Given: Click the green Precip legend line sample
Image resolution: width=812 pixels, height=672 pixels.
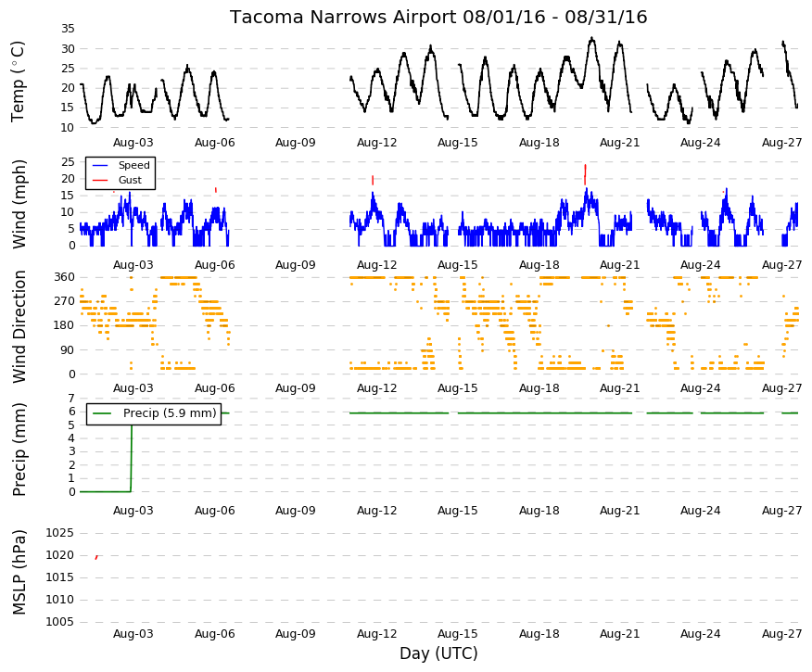Looking at the screenshot, I should [x=102, y=413].
